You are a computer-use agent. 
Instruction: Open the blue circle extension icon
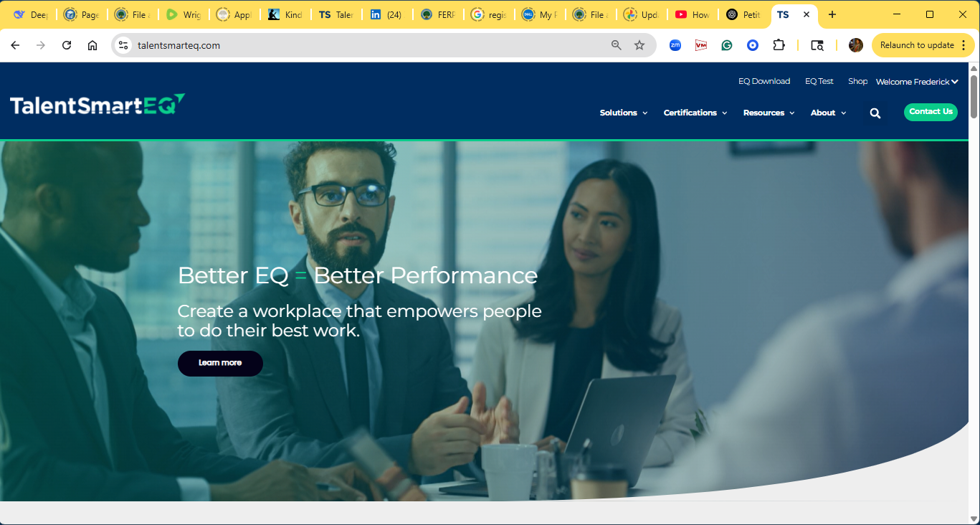coord(753,45)
